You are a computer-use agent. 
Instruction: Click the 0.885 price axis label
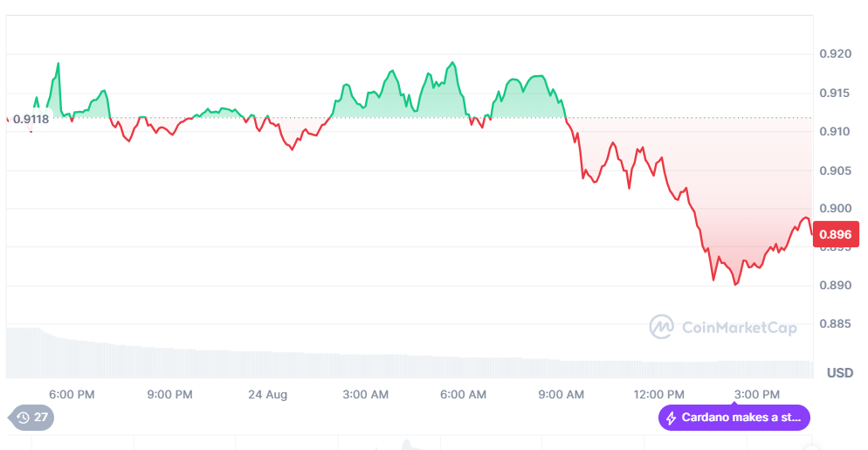[835, 324]
